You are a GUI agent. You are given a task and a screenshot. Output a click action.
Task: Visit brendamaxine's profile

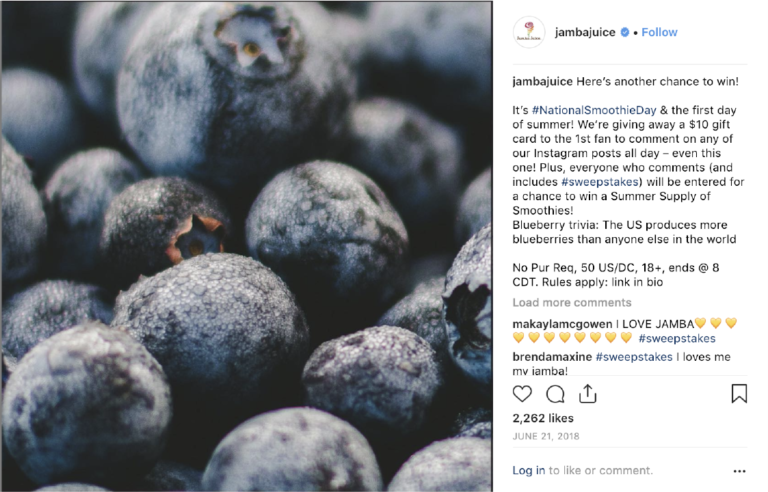[x=552, y=357]
